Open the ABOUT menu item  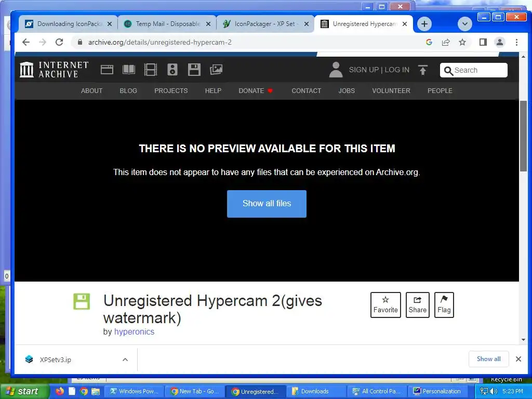[x=91, y=90]
